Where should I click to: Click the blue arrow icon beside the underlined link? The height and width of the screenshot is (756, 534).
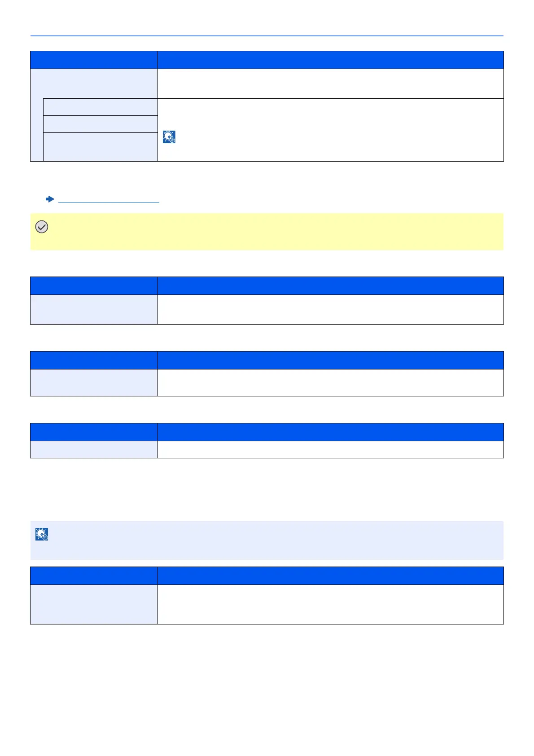point(50,199)
